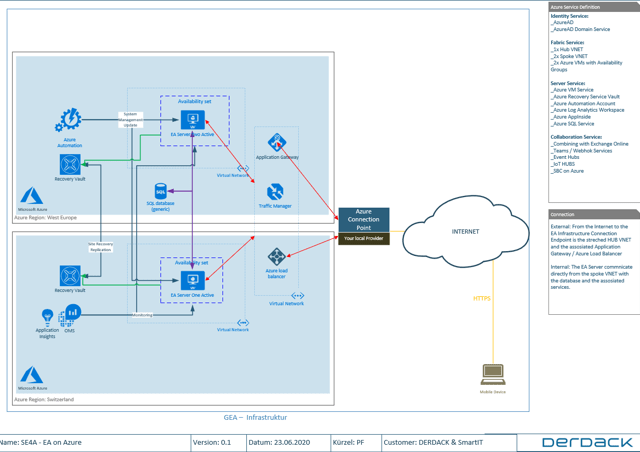Select the Azure Region: West Europe label
Screen dimensions: 640x452
pyautogui.click(x=45, y=218)
